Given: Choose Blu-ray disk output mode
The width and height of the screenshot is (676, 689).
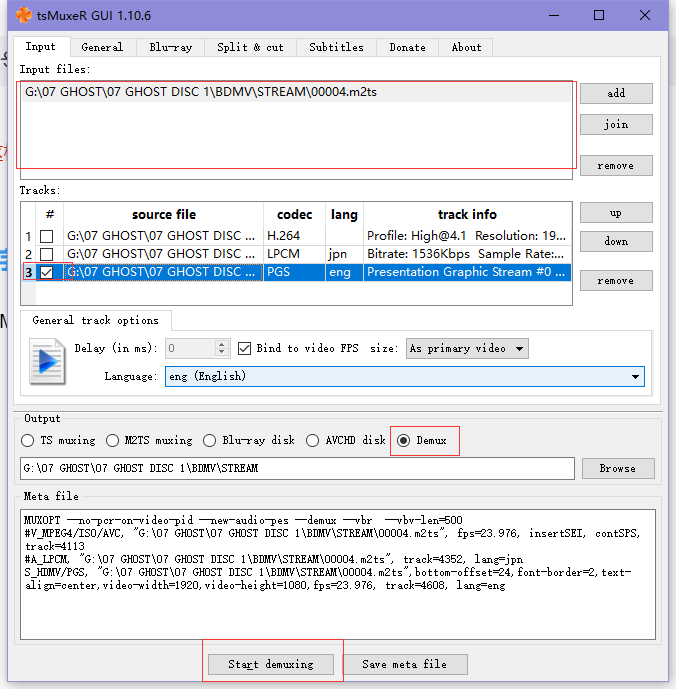Looking at the screenshot, I should pyautogui.click(x=209, y=440).
